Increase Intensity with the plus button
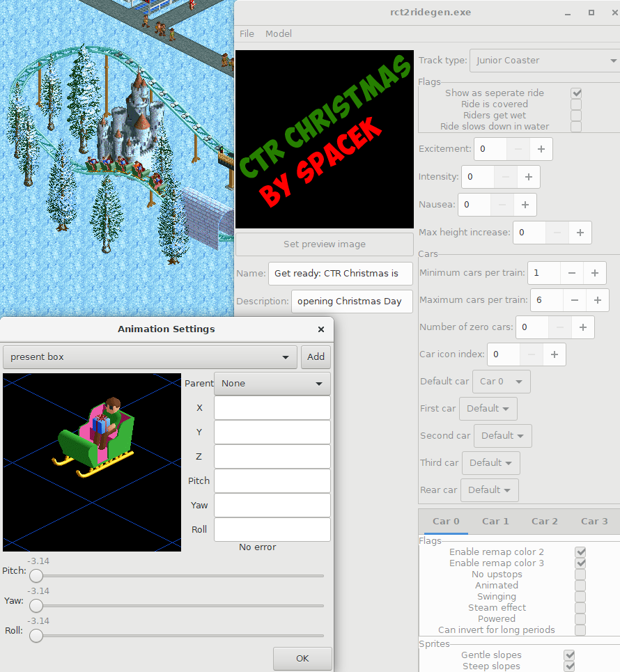The width and height of the screenshot is (620, 672). 529,177
